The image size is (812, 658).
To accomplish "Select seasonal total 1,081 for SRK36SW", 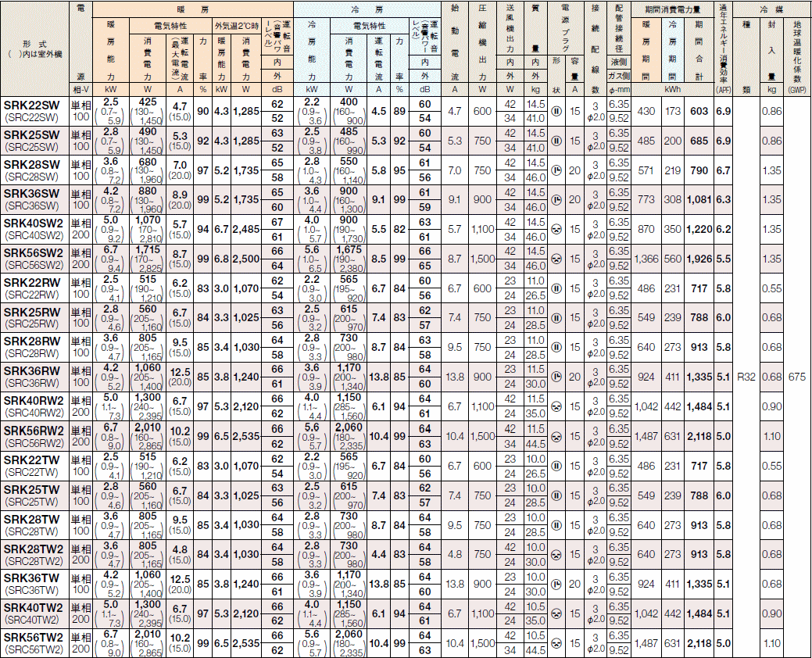I will (x=699, y=200).
